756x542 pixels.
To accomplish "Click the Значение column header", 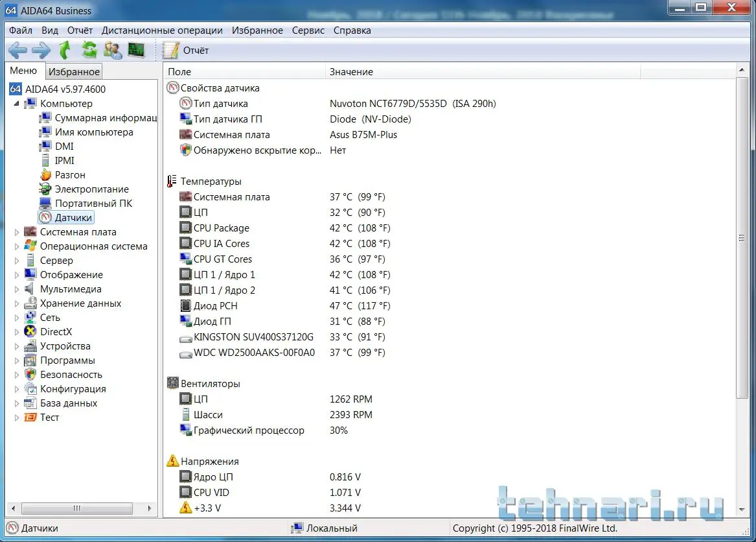I will click(x=483, y=71).
